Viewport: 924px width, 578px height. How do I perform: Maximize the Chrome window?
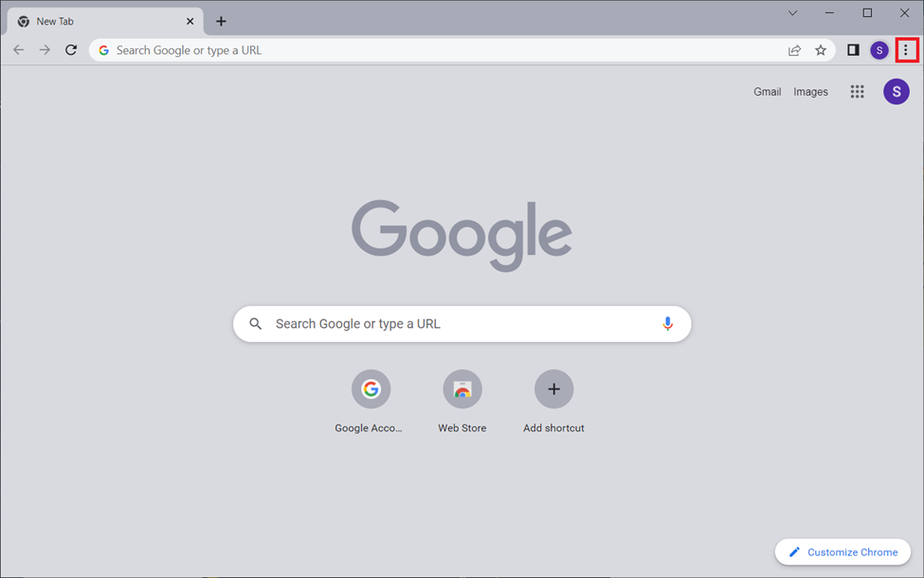[x=867, y=13]
